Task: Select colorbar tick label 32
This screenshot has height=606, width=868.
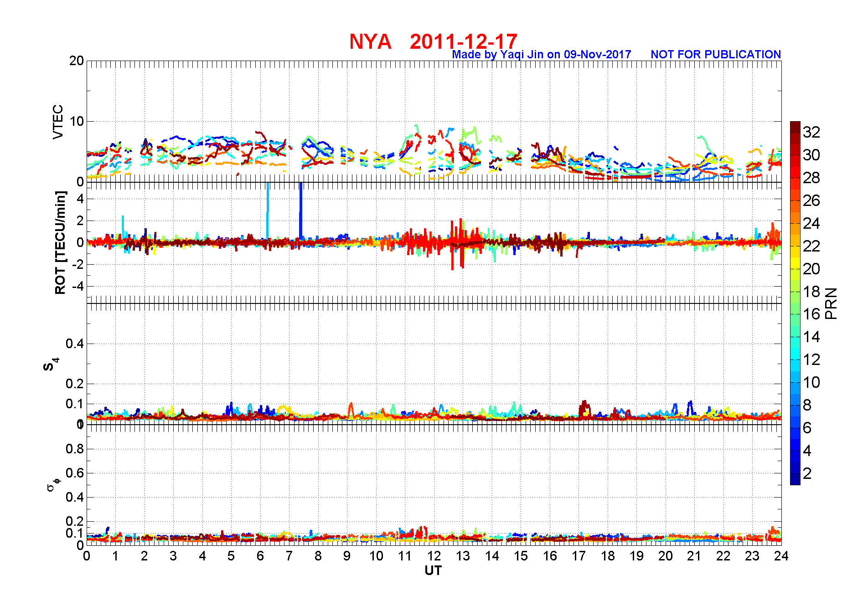Action: [811, 132]
